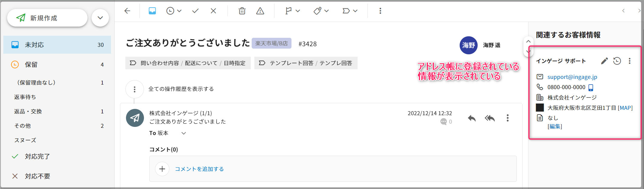Open the flag dropdown in toolbar

[292, 11]
